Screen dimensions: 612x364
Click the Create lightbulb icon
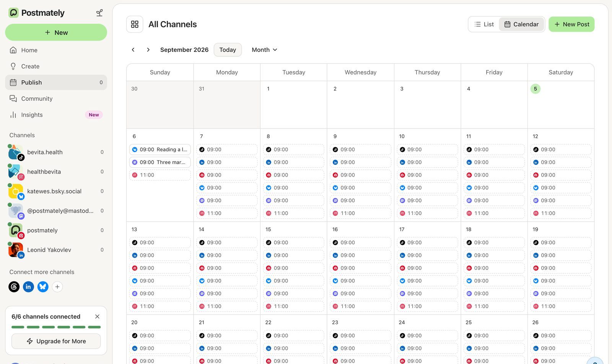13,66
